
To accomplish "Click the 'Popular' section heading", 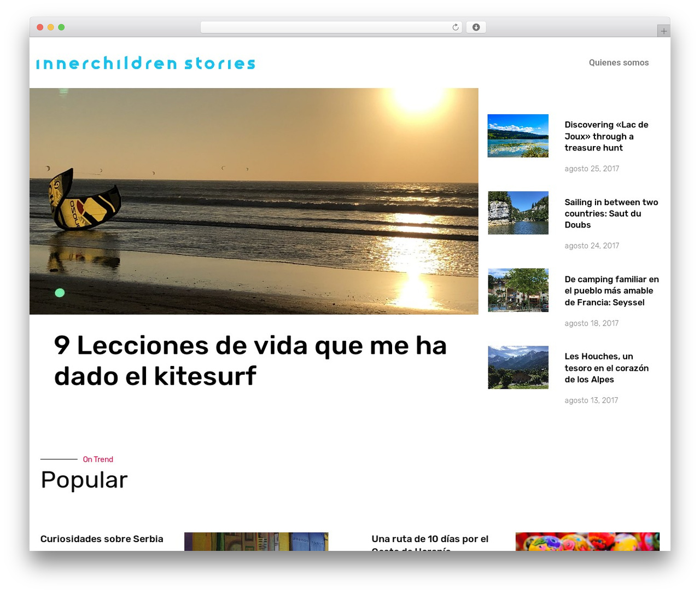I will (84, 480).
